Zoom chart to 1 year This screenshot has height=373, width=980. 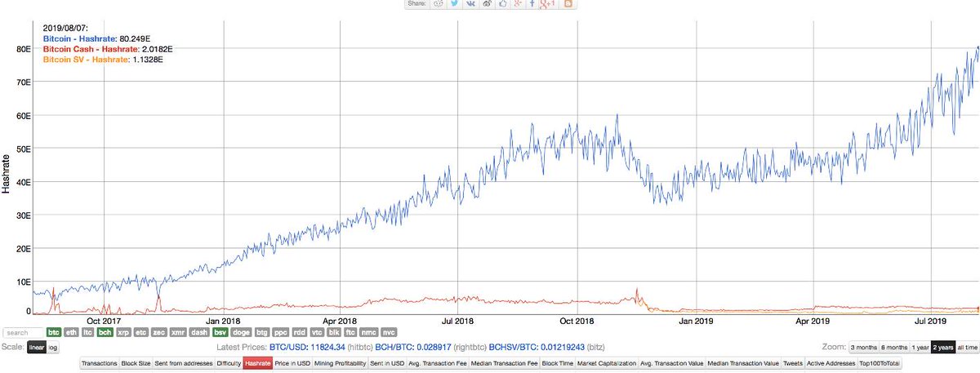920,348
